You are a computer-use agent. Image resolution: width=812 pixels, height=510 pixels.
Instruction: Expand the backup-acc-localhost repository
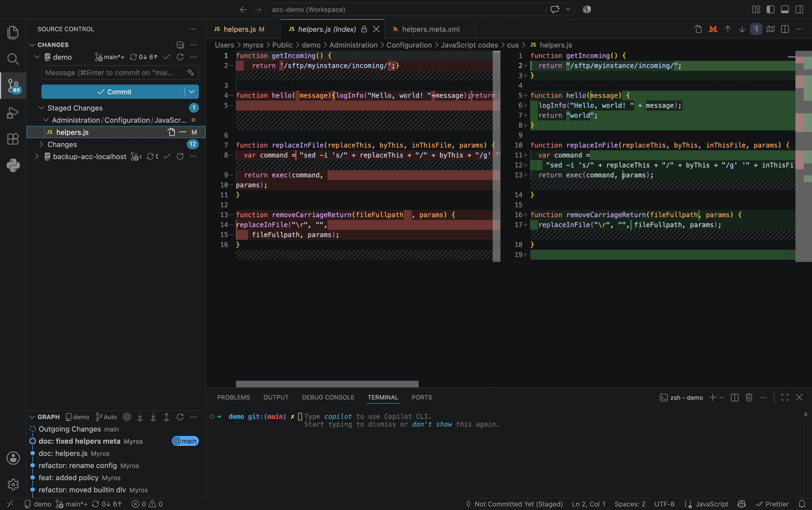(37, 156)
